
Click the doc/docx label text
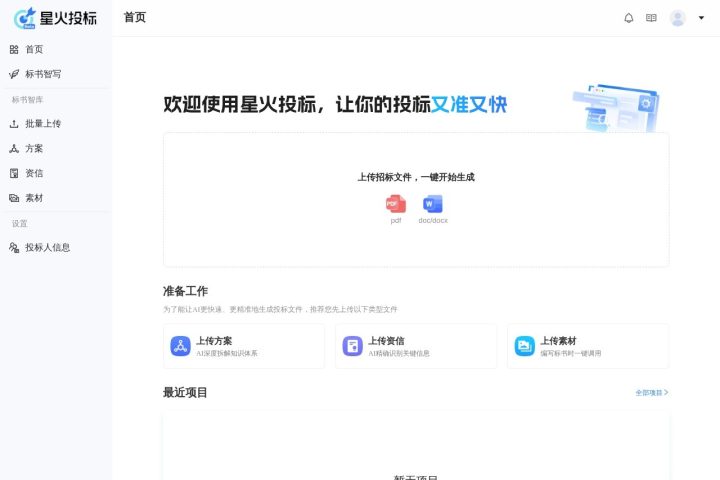click(433, 220)
